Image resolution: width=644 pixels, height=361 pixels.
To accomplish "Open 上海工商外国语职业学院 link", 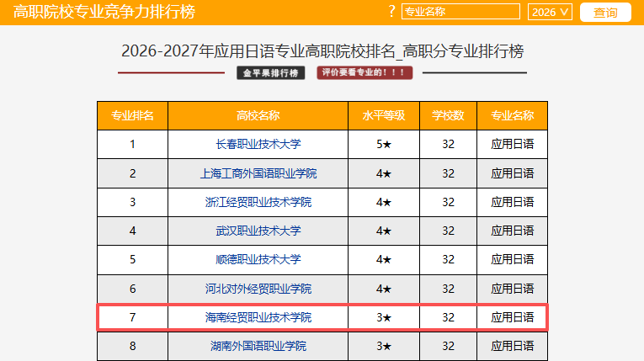I will 258,173.
